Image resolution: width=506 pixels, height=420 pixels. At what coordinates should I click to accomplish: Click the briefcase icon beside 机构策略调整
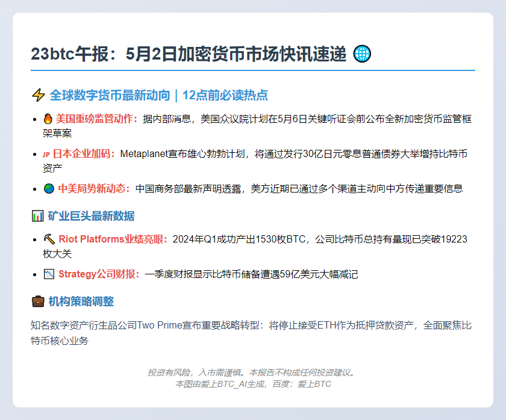(38, 301)
